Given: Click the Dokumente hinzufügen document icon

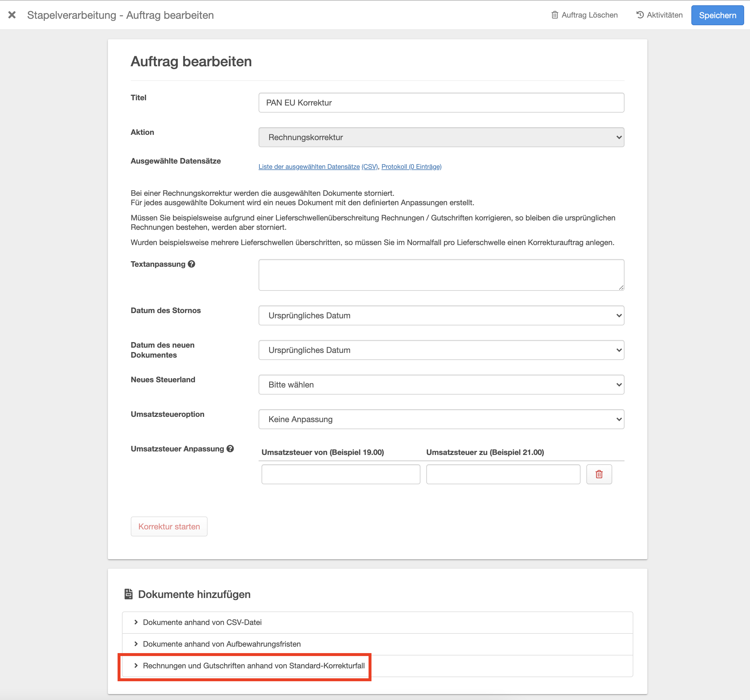Looking at the screenshot, I should coord(128,594).
